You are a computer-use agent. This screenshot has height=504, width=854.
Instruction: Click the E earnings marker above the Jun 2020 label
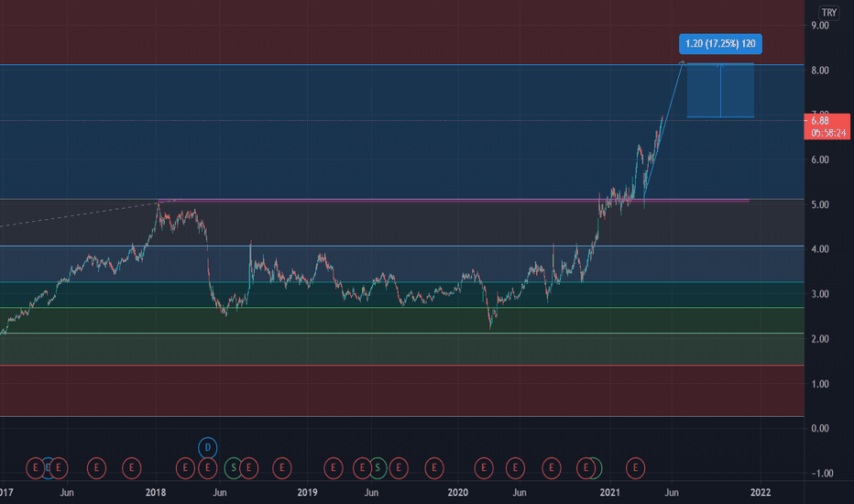coord(515,468)
